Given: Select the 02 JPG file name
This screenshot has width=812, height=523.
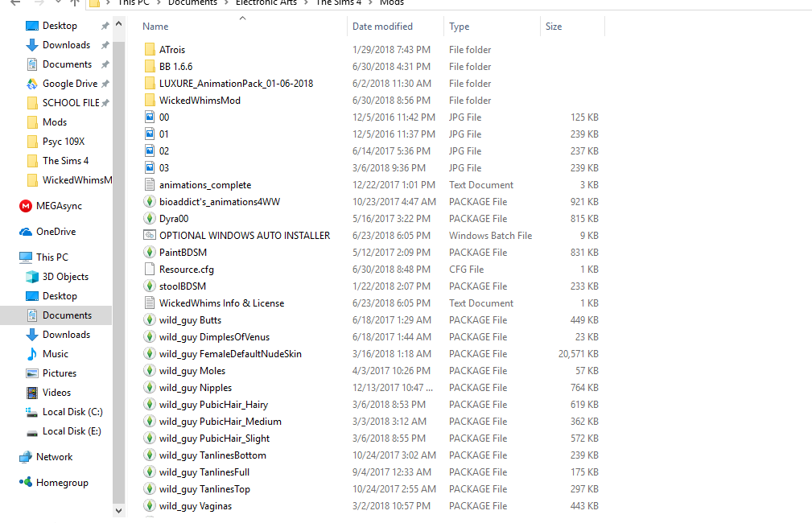Looking at the screenshot, I should [x=164, y=150].
